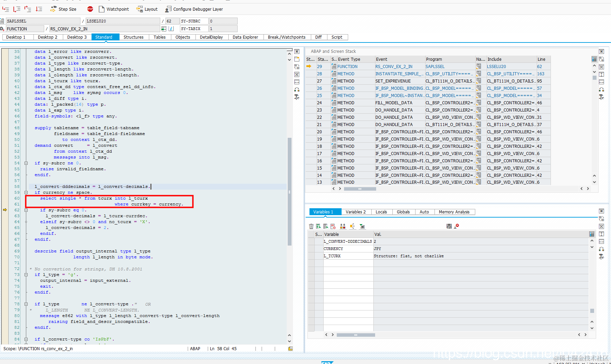Viewport: 611px width, 364px height.
Task: Collapse the 'if l_type ne' block at line 78
Action: (x=26, y=304)
